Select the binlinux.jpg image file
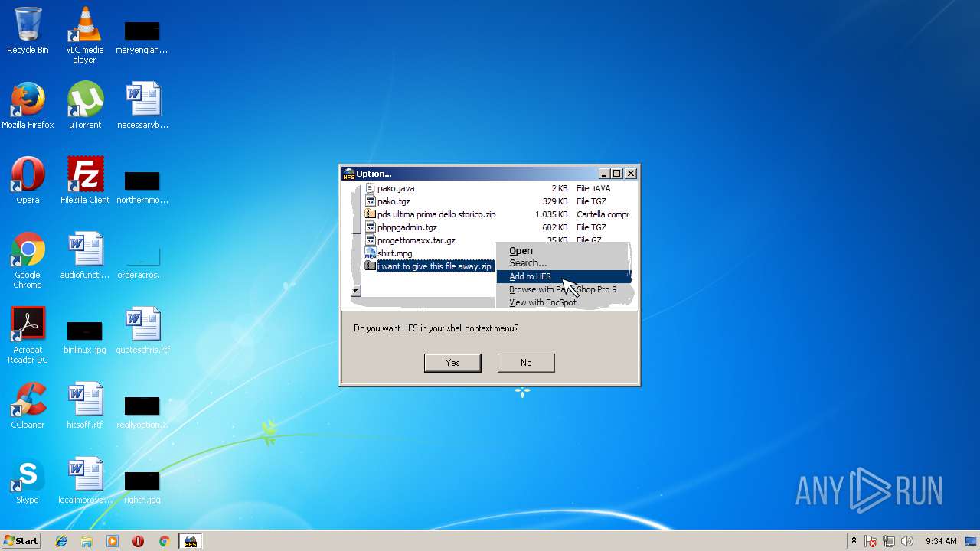Image resolution: width=980 pixels, height=551 pixels. pyautogui.click(x=84, y=337)
